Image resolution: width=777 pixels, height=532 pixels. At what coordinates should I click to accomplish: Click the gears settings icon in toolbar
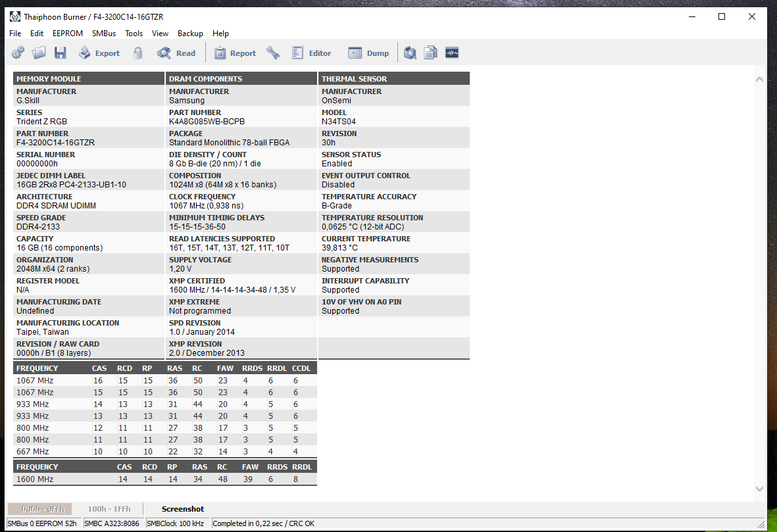tap(18, 53)
